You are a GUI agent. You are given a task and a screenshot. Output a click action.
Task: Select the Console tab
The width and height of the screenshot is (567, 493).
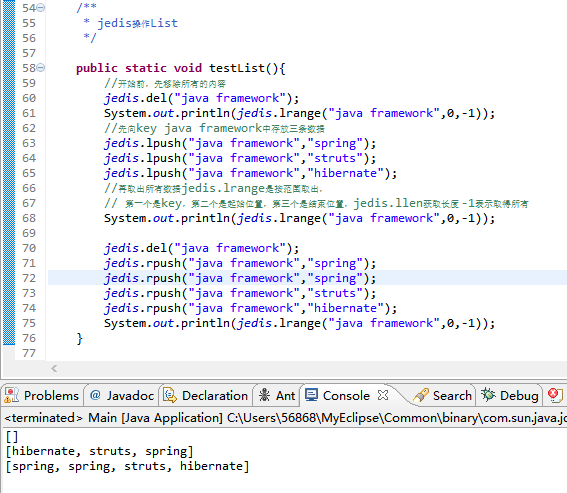[346, 395]
